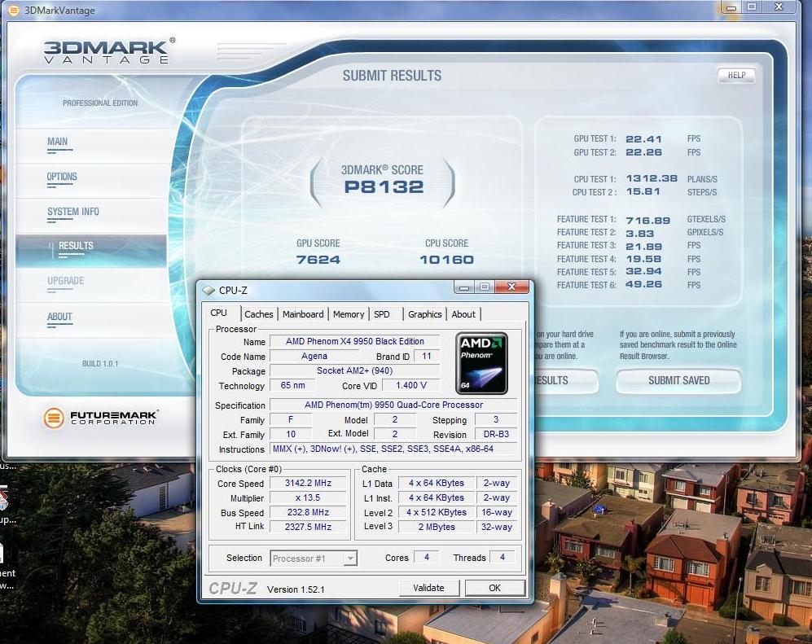Click the Package field Socket AM2+ (940)
This screenshot has width=812, height=644.
pyautogui.click(x=355, y=370)
